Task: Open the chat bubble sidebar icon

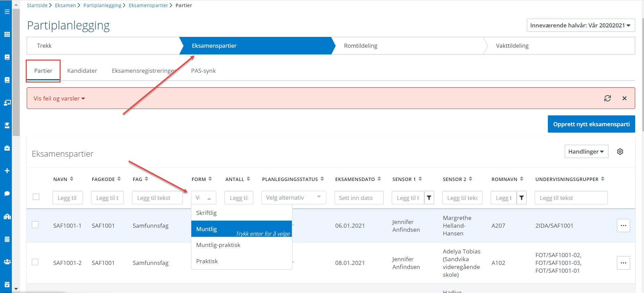Action: (7, 194)
